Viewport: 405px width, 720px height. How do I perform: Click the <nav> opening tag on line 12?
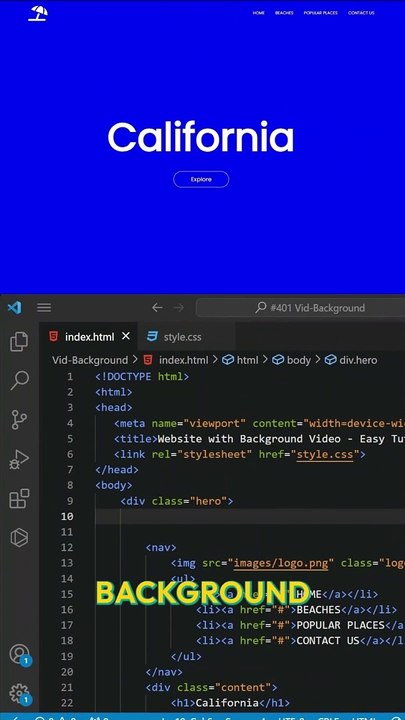[x=161, y=547]
